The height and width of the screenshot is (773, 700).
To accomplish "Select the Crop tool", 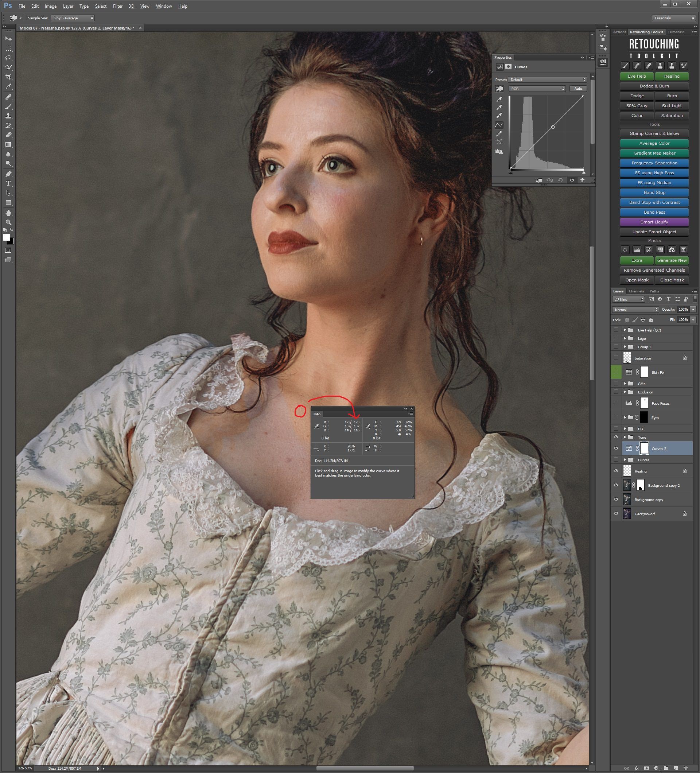I will tap(8, 77).
